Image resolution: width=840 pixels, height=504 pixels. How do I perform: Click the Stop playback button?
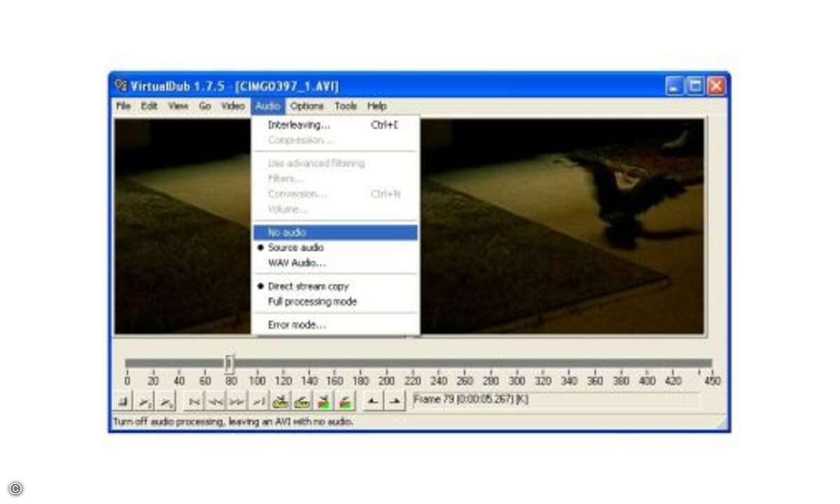tap(122, 401)
